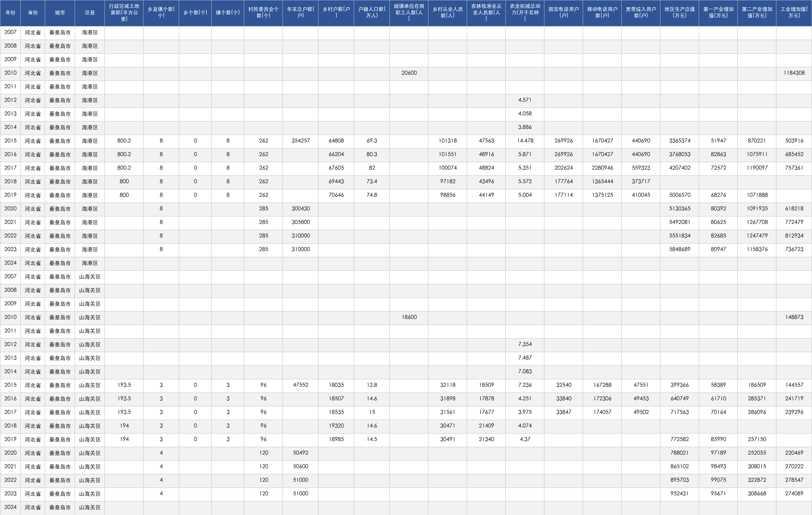Select the 14.478 农业机械总动力 cell
The image size is (812, 515).
[x=525, y=141]
